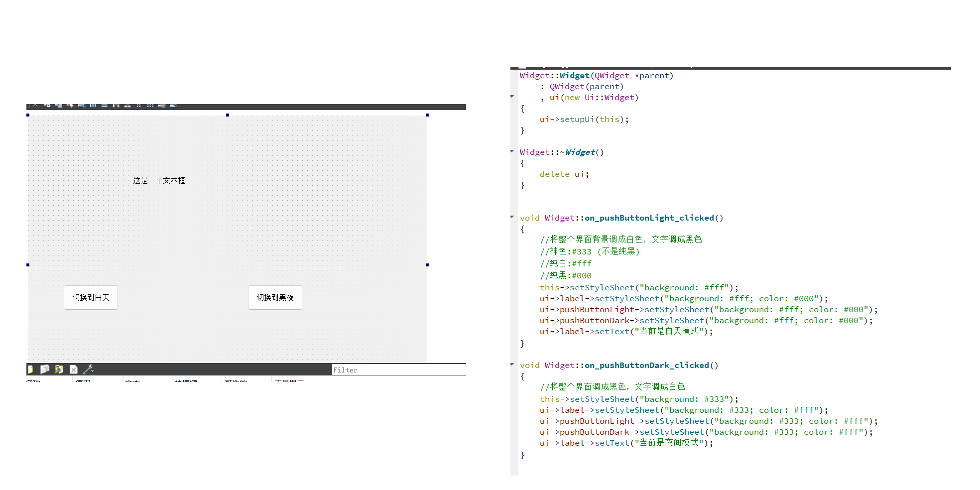
Task: Click the right-middle form selection handle
Action: 427,265
